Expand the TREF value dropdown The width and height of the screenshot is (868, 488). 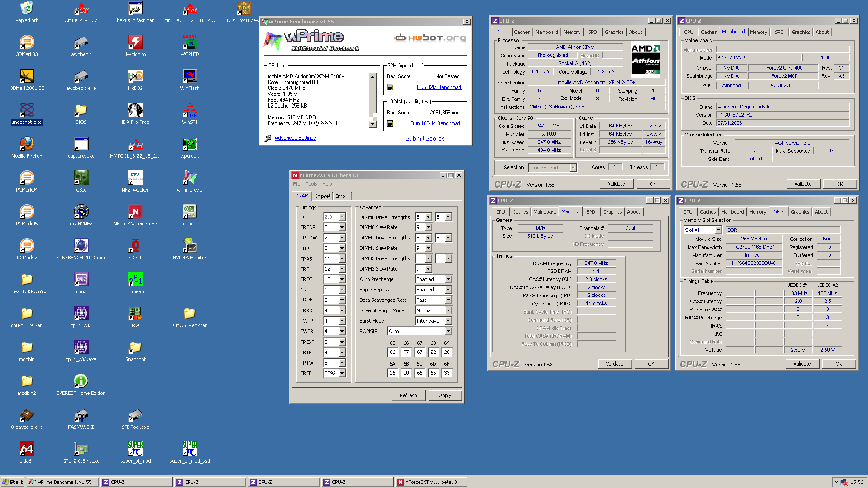tap(342, 373)
